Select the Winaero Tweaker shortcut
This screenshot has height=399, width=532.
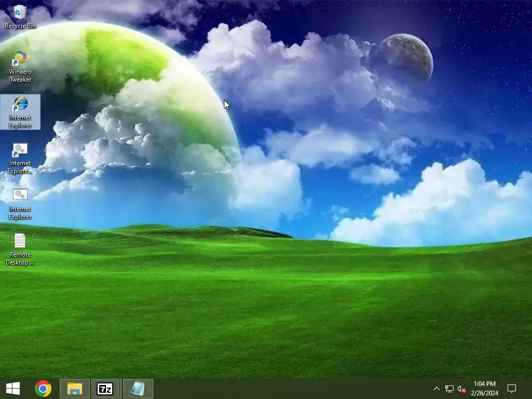(x=20, y=66)
